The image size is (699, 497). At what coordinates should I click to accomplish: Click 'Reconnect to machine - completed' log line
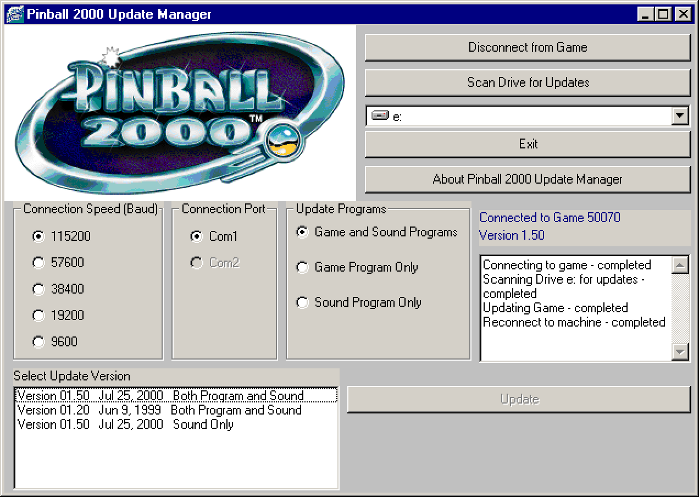(x=574, y=322)
